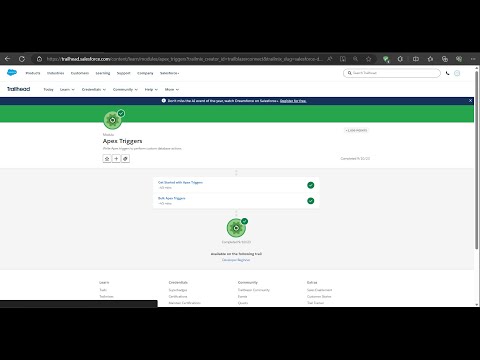Open the immersive reader icon in address bar
The width and height of the screenshot is (480, 360).
point(343,59)
